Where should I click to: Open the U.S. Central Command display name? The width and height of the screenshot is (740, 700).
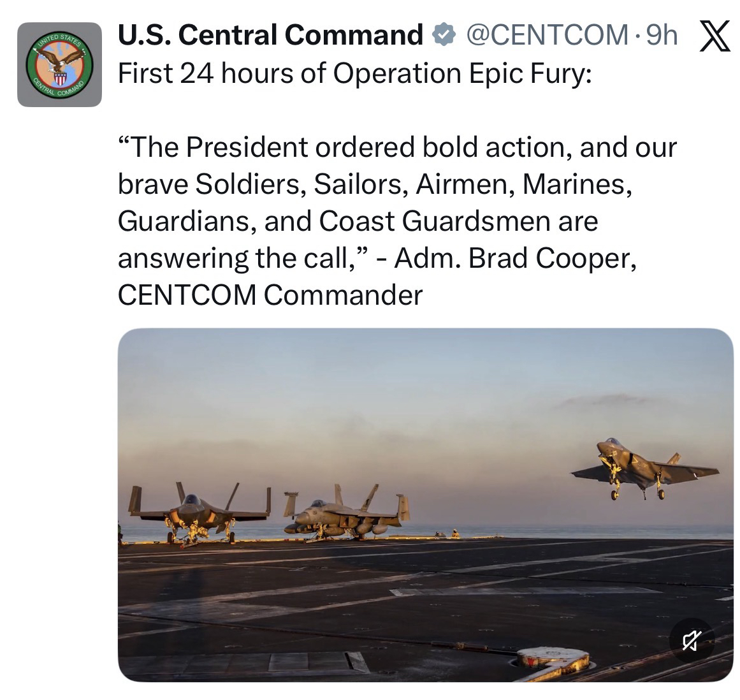(x=270, y=36)
